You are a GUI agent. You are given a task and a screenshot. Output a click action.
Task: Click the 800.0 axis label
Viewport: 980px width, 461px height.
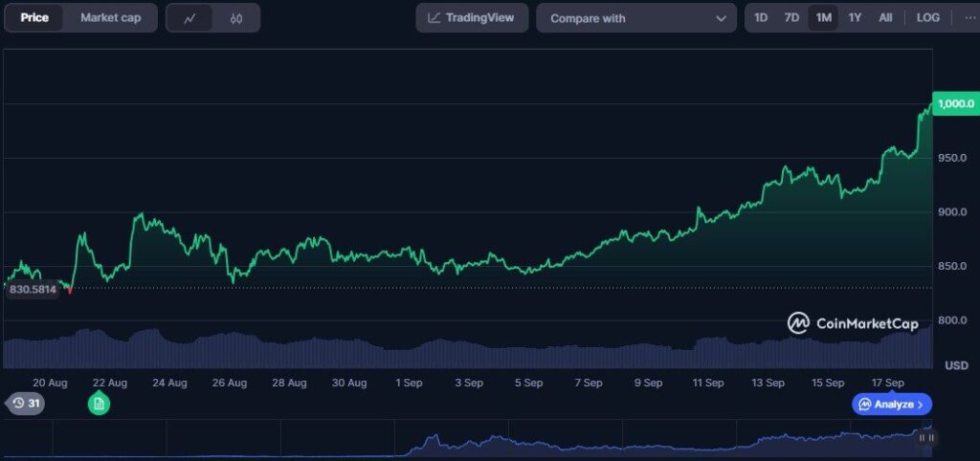click(x=952, y=320)
